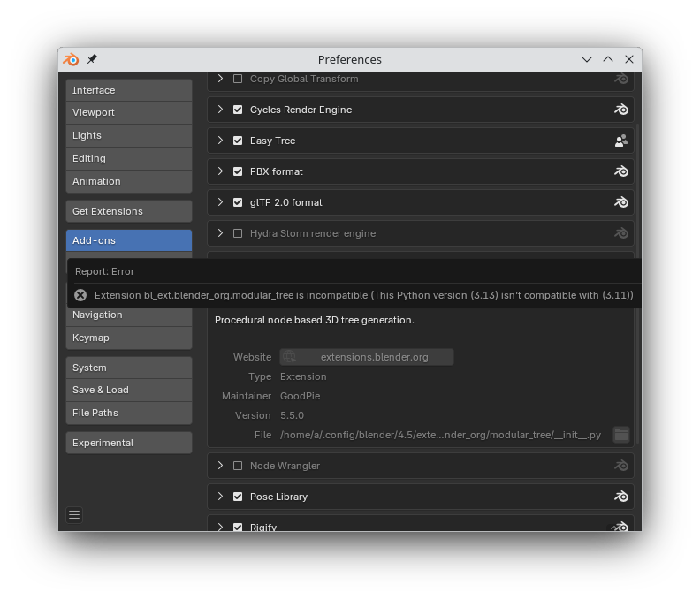This screenshot has height=600, width=700.
Task: Select the Add-ons section
Action: click(129, 240)
